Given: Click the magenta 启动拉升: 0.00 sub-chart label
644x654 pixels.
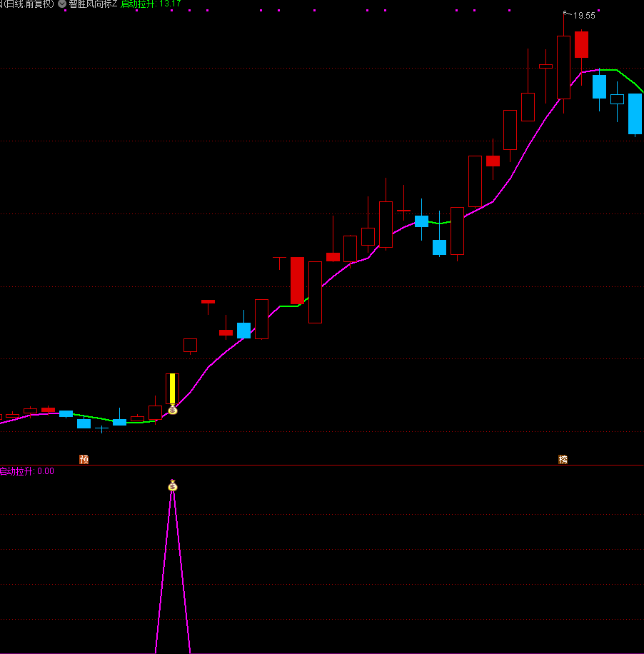Looking at the screenshot, I should [26, 471].
